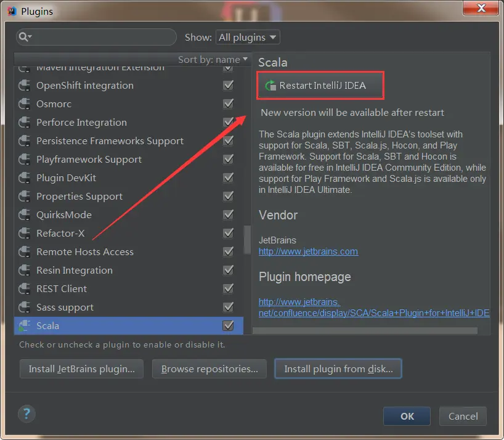Select the Sass support list row

pyautogui.click(x=129, y=308)
